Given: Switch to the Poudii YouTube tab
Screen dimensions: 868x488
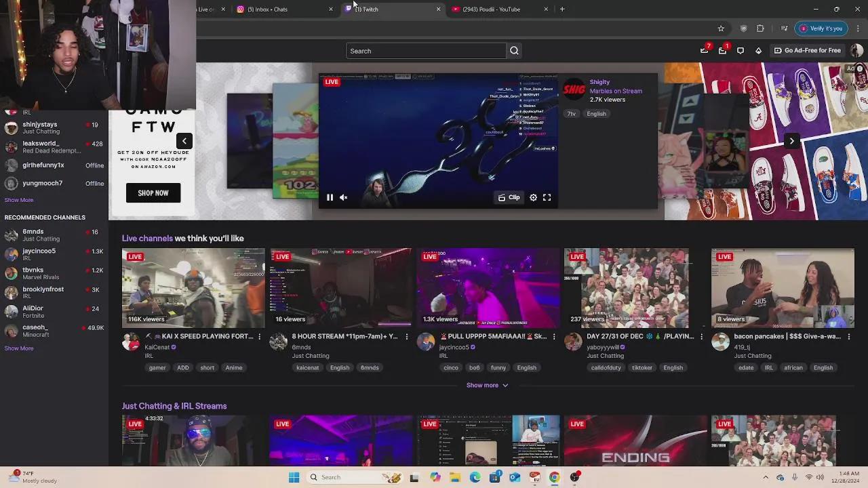Looking at the screenshot, I should (x=492, y=9).
